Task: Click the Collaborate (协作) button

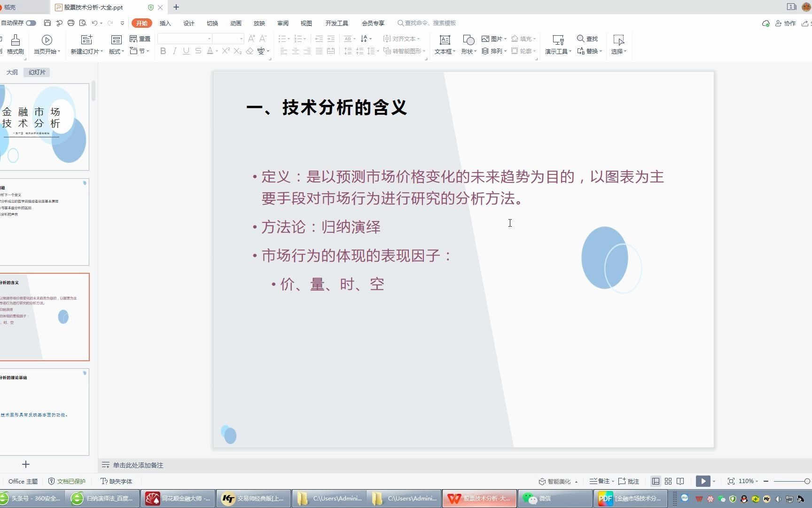Action: (x=785, y=23)
